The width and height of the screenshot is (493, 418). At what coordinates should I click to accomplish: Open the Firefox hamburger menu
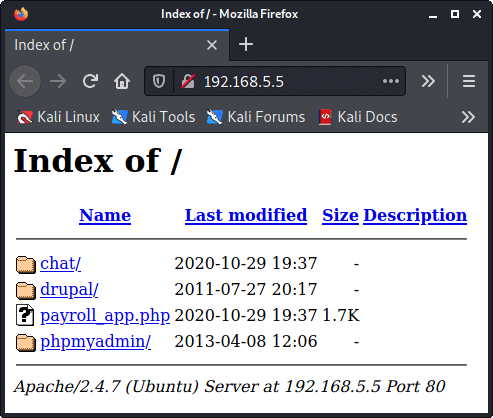[x=469, y=81]
